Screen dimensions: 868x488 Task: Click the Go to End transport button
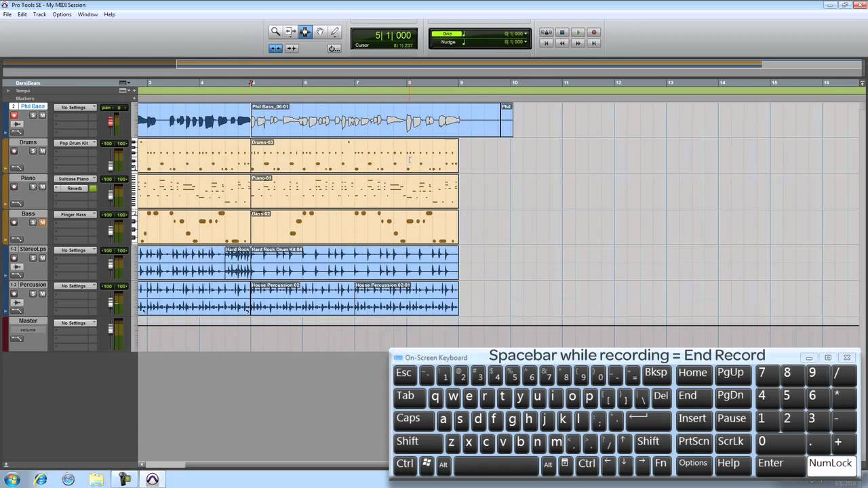593,43
